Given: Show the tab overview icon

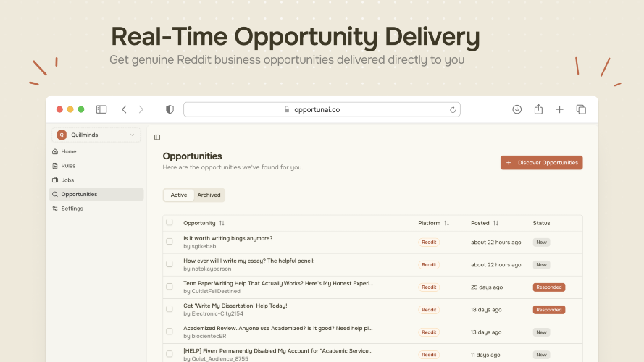Looking at the screenshot, I should coord(581,109).
